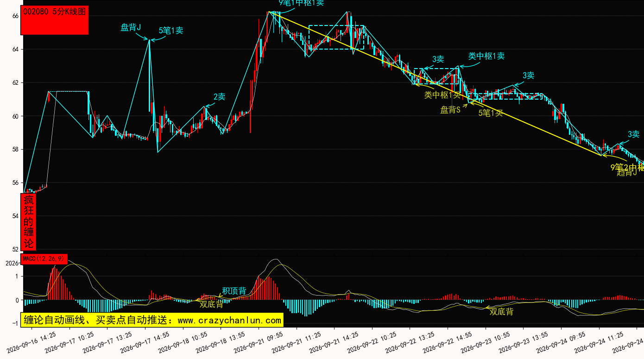
Task: Click the 66 price axis tick
Action: coord(15,16)
